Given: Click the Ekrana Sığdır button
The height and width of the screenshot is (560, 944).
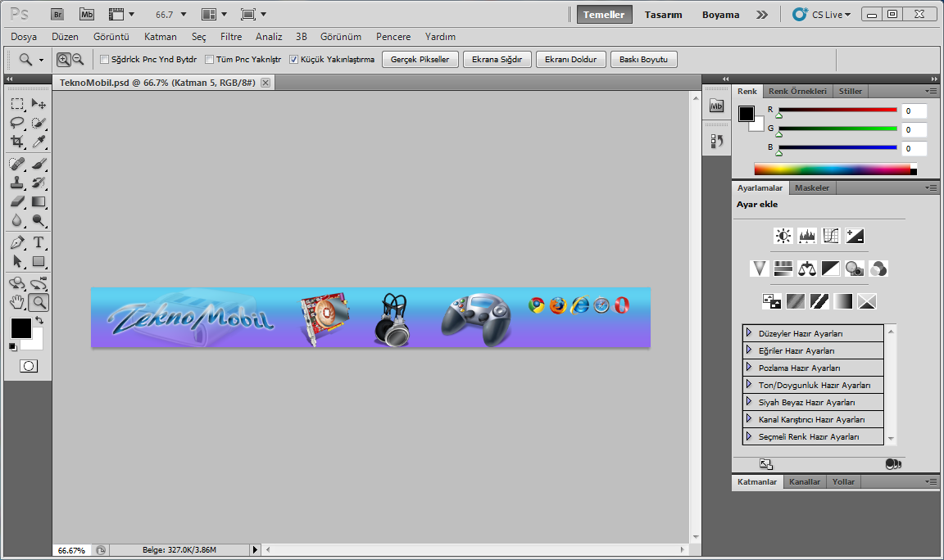Looking at the screenshot, I should 497,60.
